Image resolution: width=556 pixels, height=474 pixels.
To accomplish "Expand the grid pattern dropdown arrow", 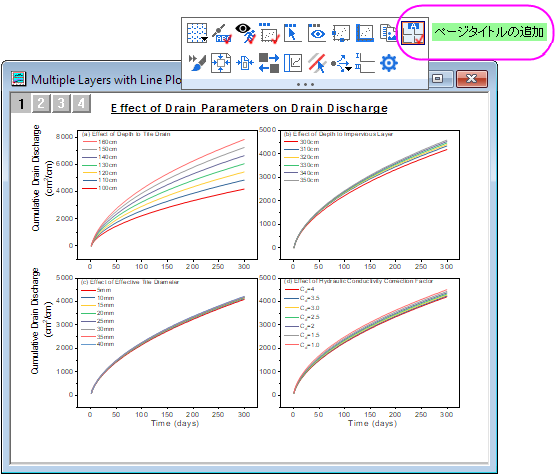I will 204,39.
